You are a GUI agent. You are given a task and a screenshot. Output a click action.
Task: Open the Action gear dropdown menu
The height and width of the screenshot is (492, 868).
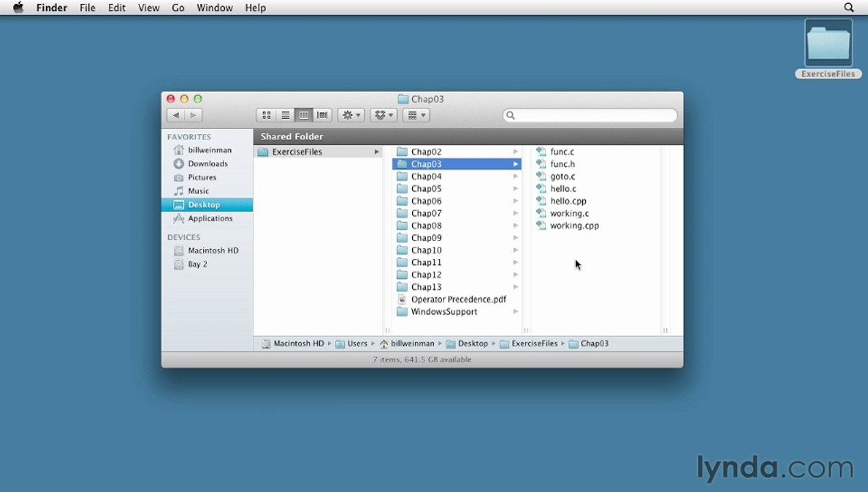coord(351,115)
